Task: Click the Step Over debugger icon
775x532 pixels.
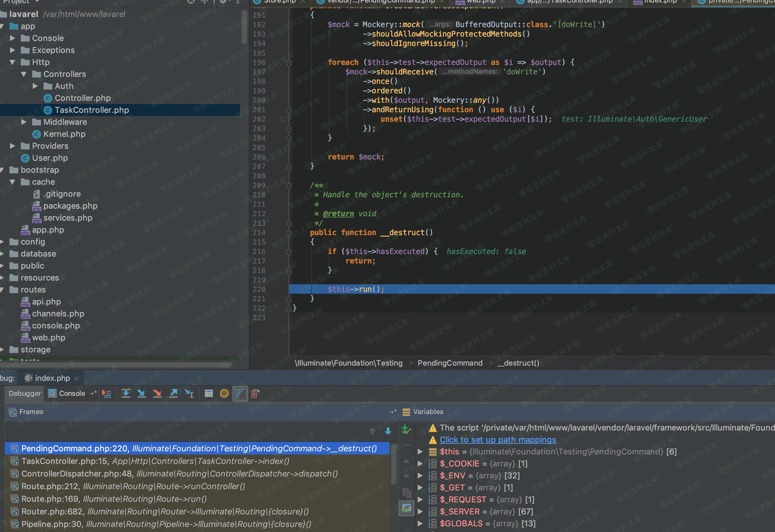Action: pos(126,394)
